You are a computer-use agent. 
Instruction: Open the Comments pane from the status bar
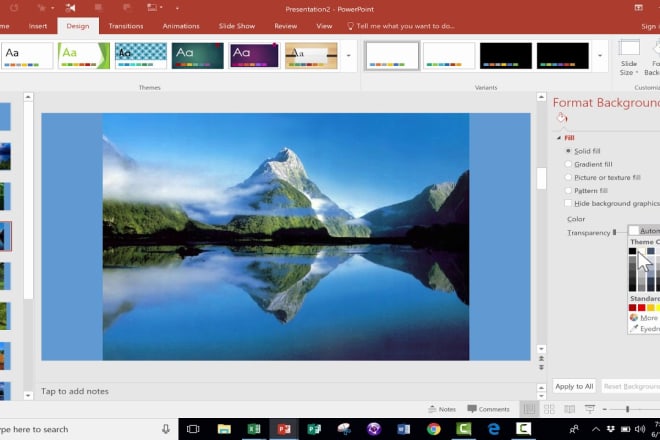(x=488, y=409)
